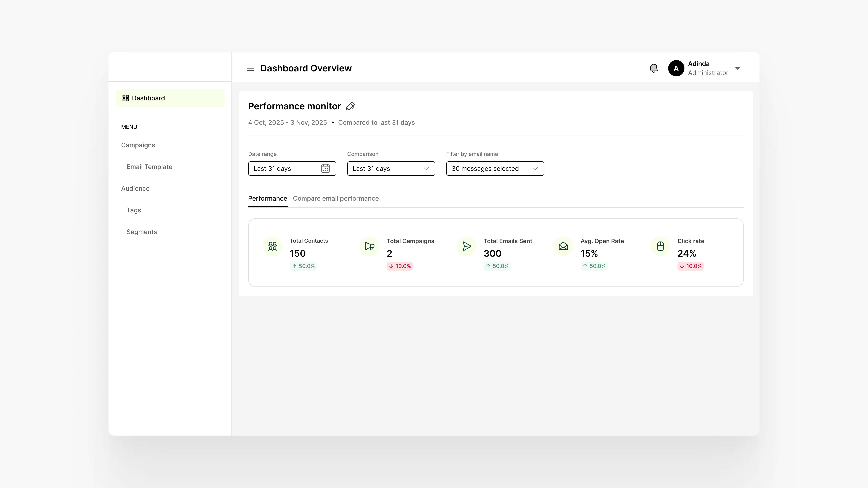Click the Total Campaigns 10.0% decrease badge

click(x=400, y=266)
